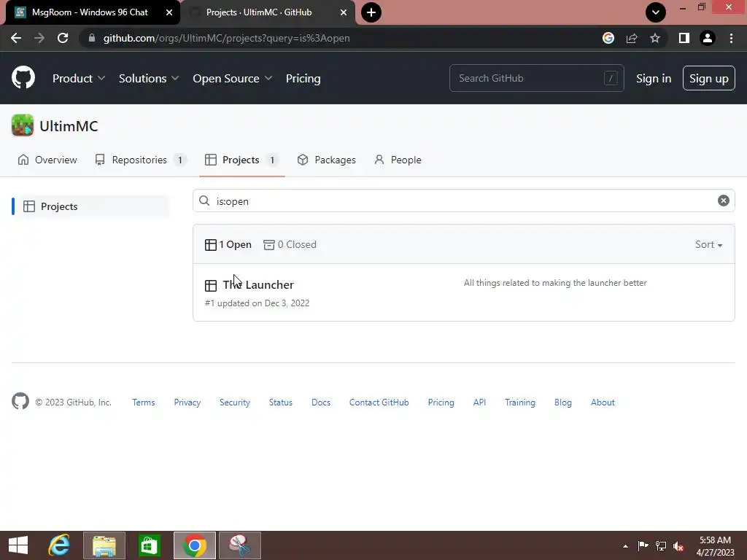Open Chrome three-dot menu
Viewport: 747px width, 560px height.
[x=731, y=38]
